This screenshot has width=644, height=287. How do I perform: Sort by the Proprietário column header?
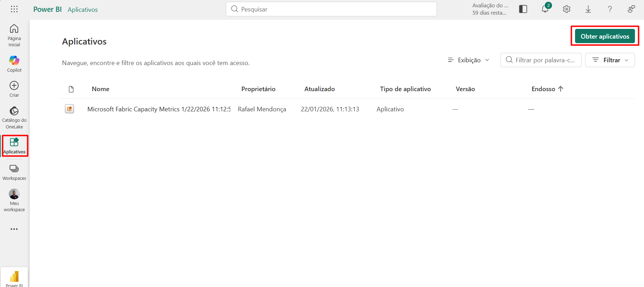(258, 89)
